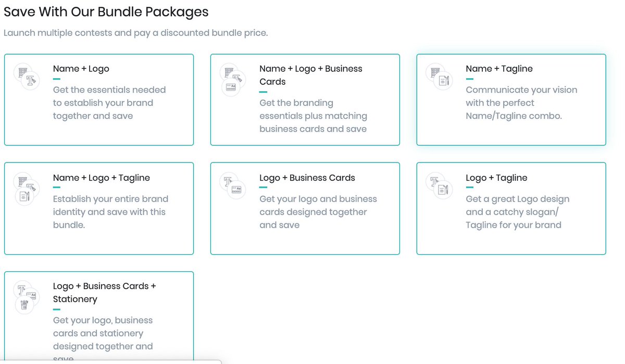Open the "Name + Logo" bundle title
The width and height of the screenshot is (625, 364).
81,69
